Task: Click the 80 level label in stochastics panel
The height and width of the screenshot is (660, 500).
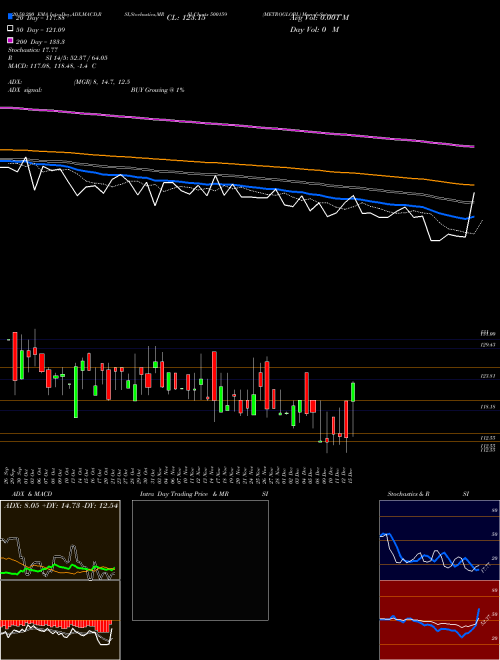Action: pos(495,510)
